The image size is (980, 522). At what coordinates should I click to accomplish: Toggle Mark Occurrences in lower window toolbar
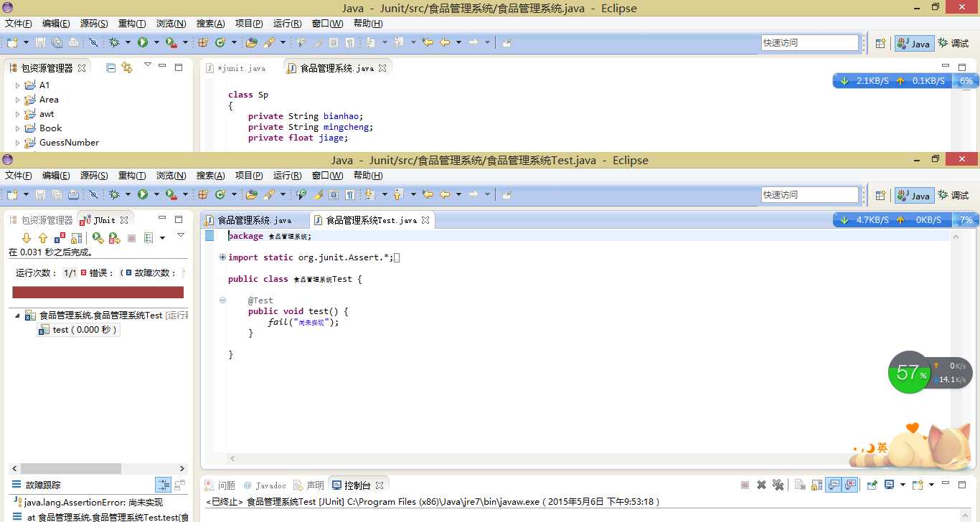coord(318,194)
